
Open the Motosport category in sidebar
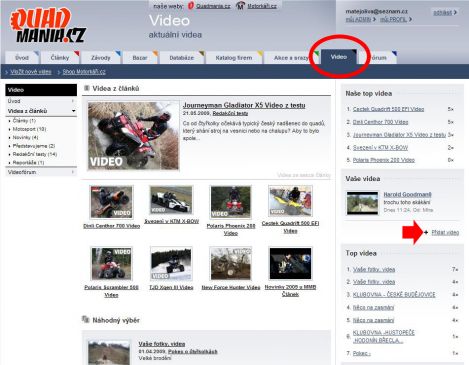pyautogui.click(x=29, y=129)
